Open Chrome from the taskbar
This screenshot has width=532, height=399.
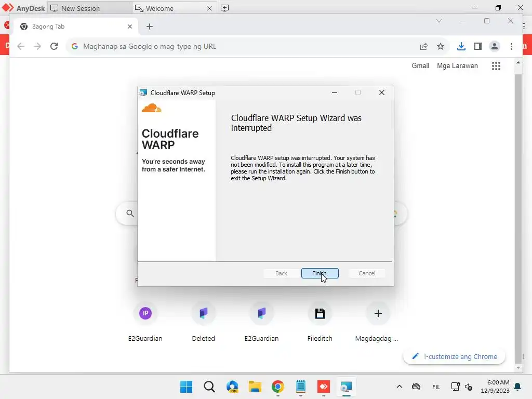pos(277,387)
